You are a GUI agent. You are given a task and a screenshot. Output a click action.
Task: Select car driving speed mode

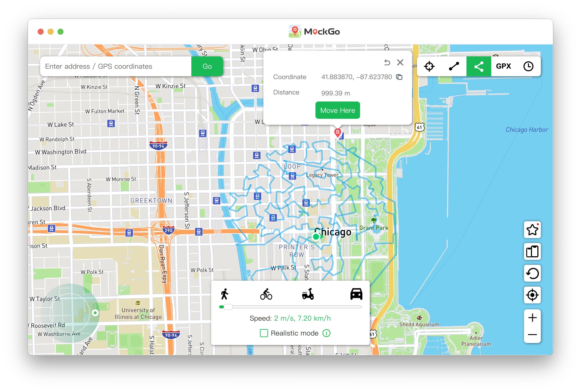pos(356,294)
